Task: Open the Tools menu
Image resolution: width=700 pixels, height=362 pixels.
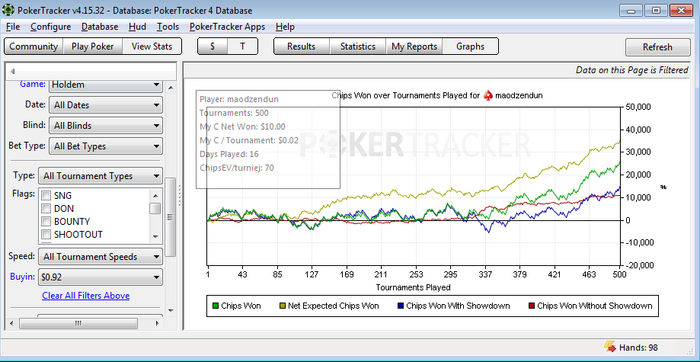Action: [x=168, y=27]
